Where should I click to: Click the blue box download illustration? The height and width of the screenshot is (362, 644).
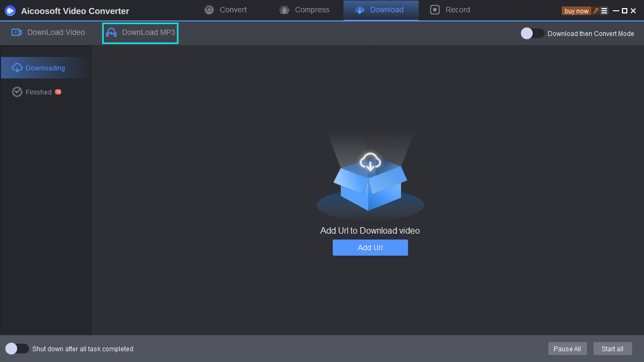(x=370, y=177)
